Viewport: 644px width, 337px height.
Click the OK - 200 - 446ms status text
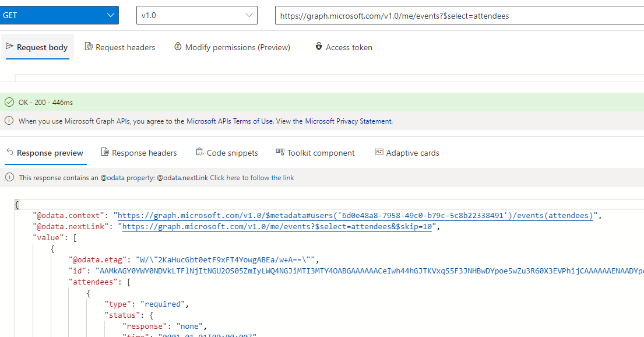pyautogui.click(x=45, y=103)
